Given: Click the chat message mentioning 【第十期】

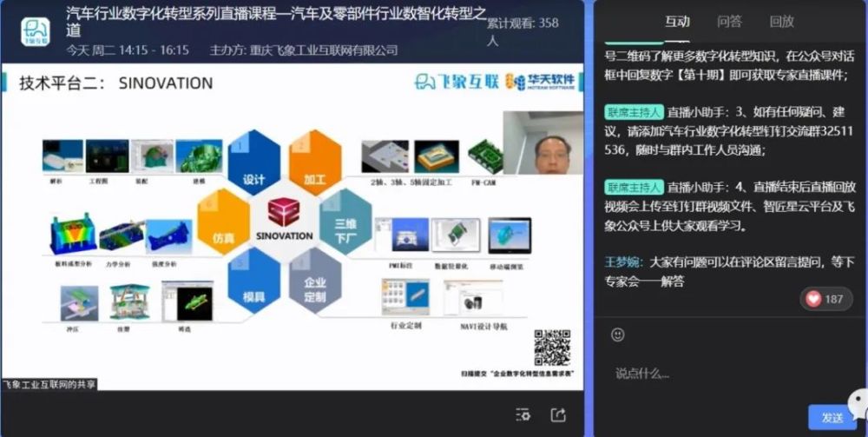Looking at the screenshot, I should pos(728,65).
